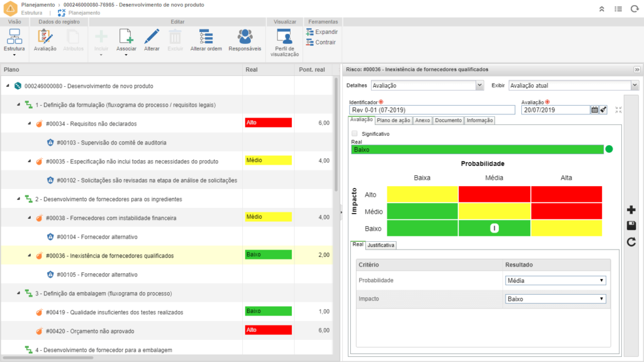Click the Identificador input field
The image size is (644, 362).
431,110
